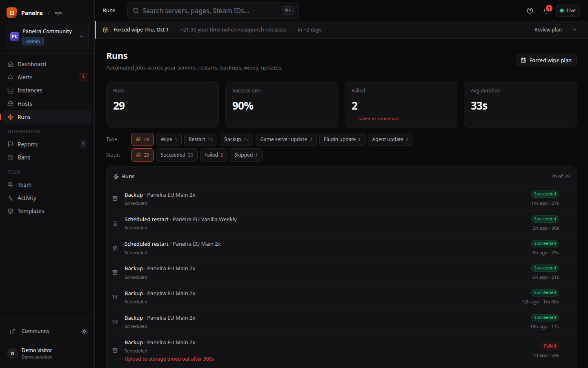Filter runs by Backup type
This screenshot has height=368, width=588.
pos(236,139)
